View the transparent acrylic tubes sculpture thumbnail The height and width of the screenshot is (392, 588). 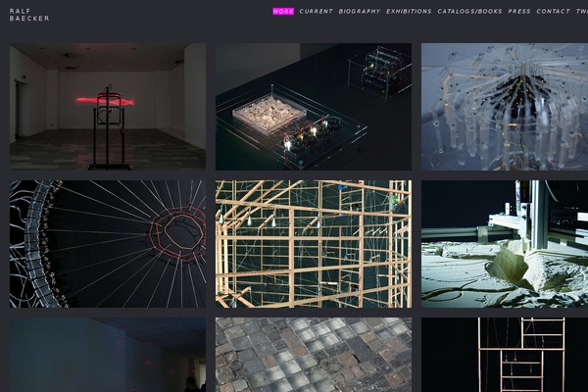pos(505,107)
